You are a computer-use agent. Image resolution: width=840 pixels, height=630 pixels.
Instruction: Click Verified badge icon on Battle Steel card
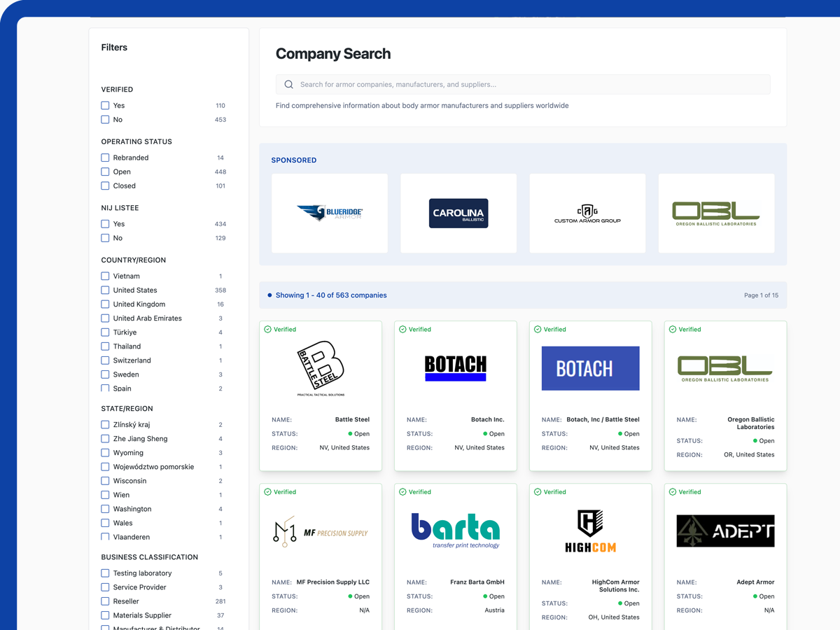[x=267, y=329]
